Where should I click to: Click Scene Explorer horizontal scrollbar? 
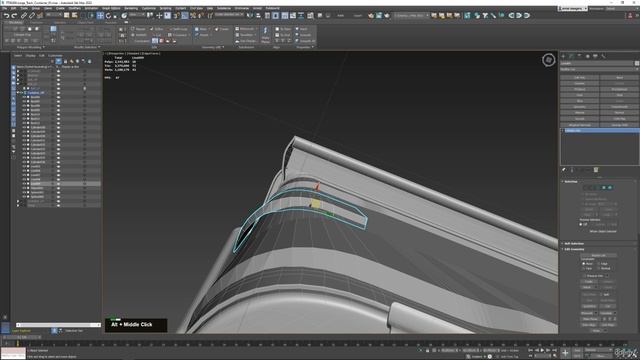pyautogui.click(x=58, y=325)
